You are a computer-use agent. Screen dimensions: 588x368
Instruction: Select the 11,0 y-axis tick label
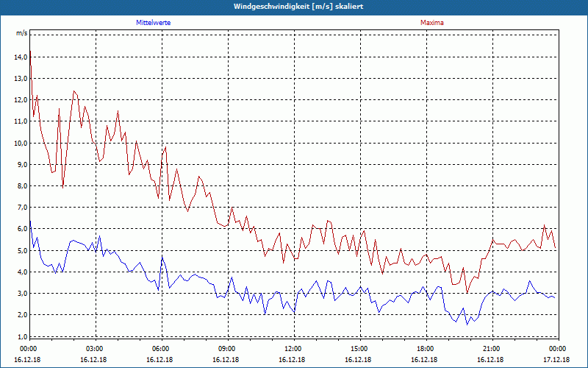(x=21, y=121)
